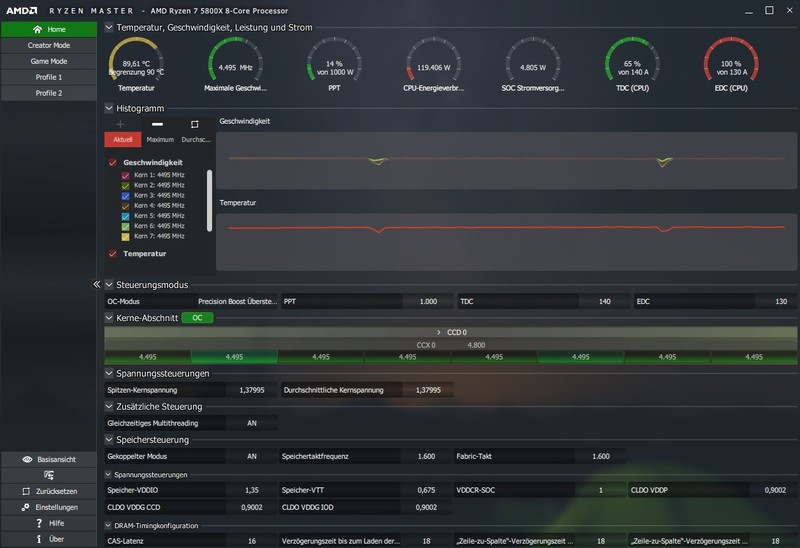Expand the CCD 0 row chevron
This screenshot has width=800, height=548.
(438, 332)
